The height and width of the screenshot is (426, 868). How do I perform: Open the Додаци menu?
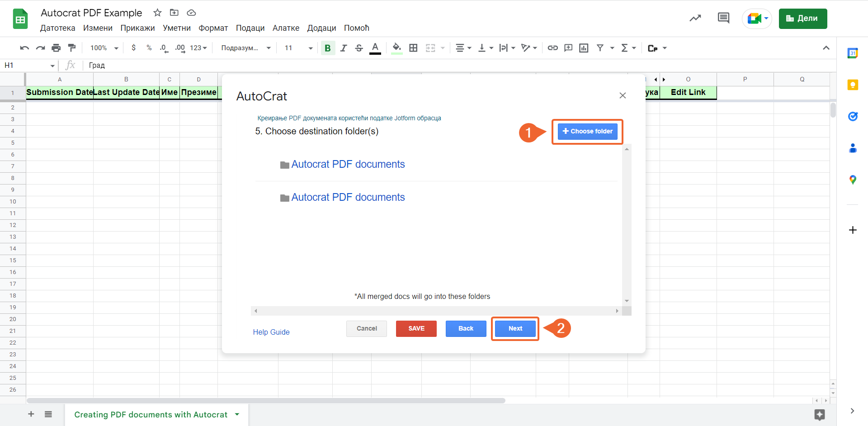[321, 28]
